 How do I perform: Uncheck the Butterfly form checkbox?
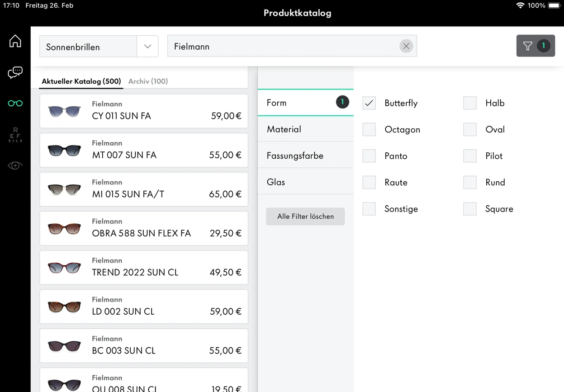(369, 103)
